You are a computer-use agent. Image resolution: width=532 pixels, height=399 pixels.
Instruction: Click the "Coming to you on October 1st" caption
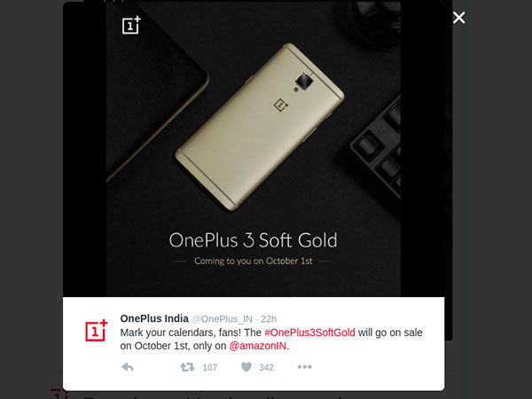(253, 261)
